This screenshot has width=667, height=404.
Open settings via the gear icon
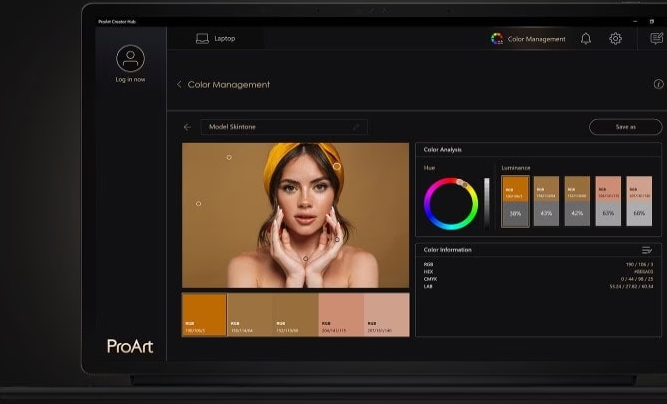pos(615,39)
